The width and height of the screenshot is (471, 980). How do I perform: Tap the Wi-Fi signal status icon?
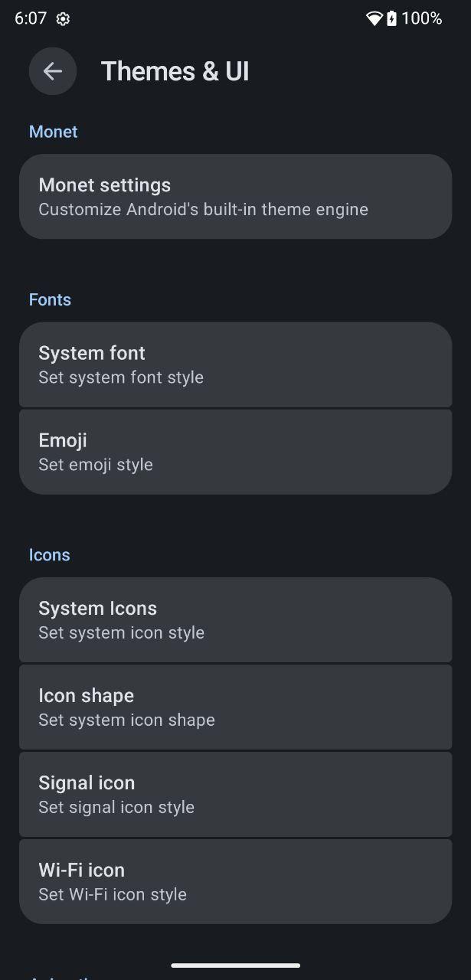tap(374, 19)
